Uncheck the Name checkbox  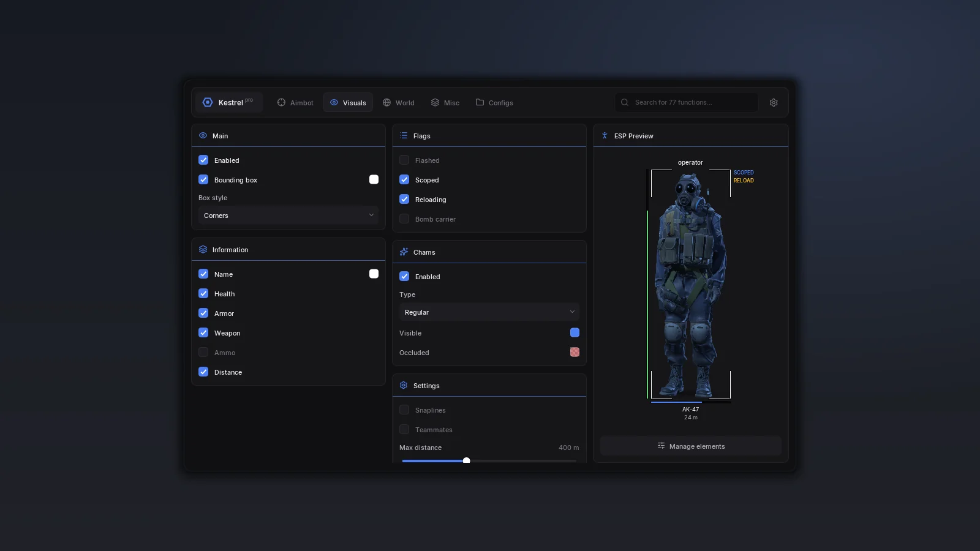203,274
